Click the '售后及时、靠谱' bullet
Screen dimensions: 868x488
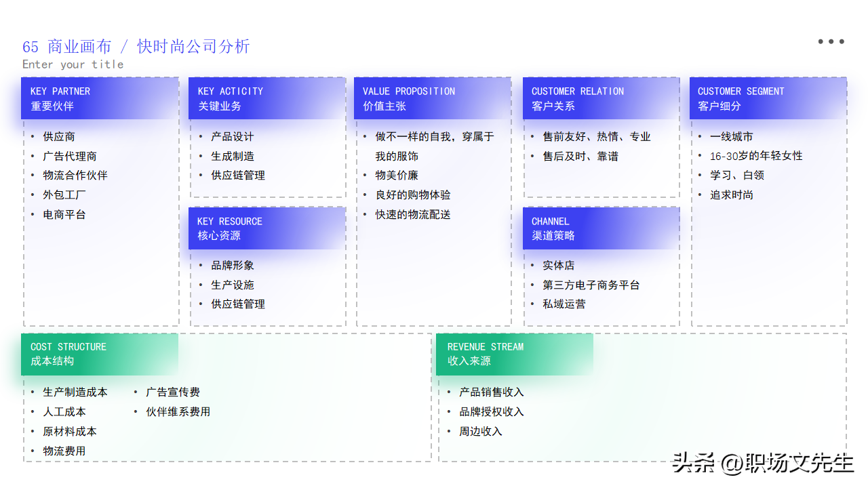coord(580,157)
